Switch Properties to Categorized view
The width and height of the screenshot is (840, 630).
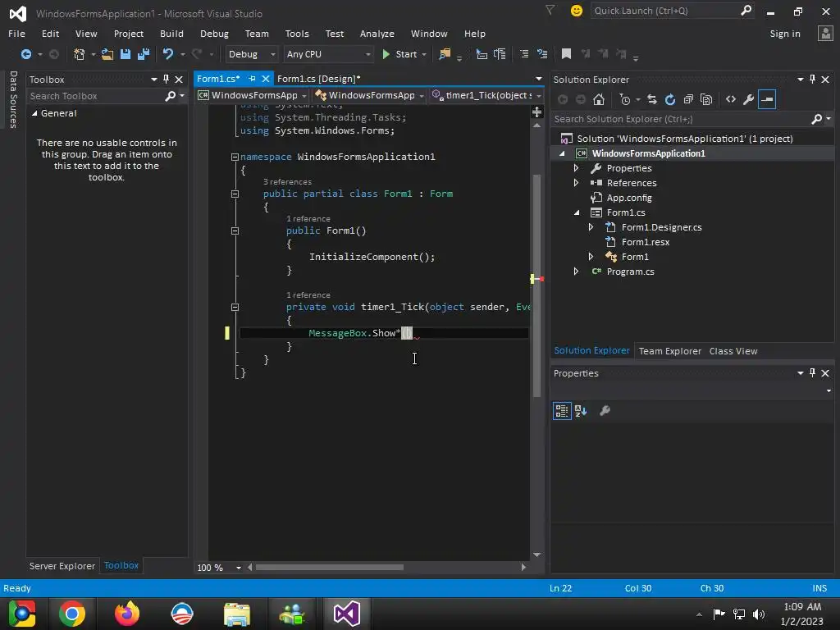click(x=562, y=411)
